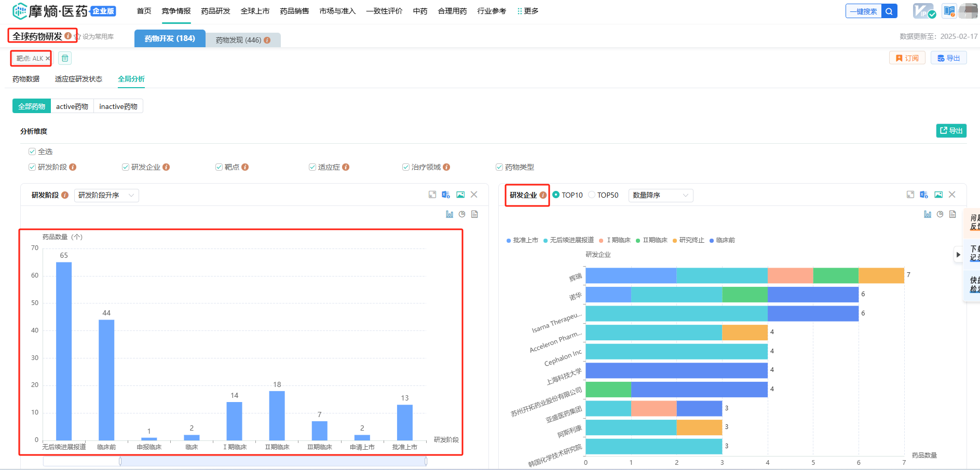The width and height of the screenshot is (980, 470).
Task: Open the 数量降序 sort dropdown
Action: click(660, 195)
